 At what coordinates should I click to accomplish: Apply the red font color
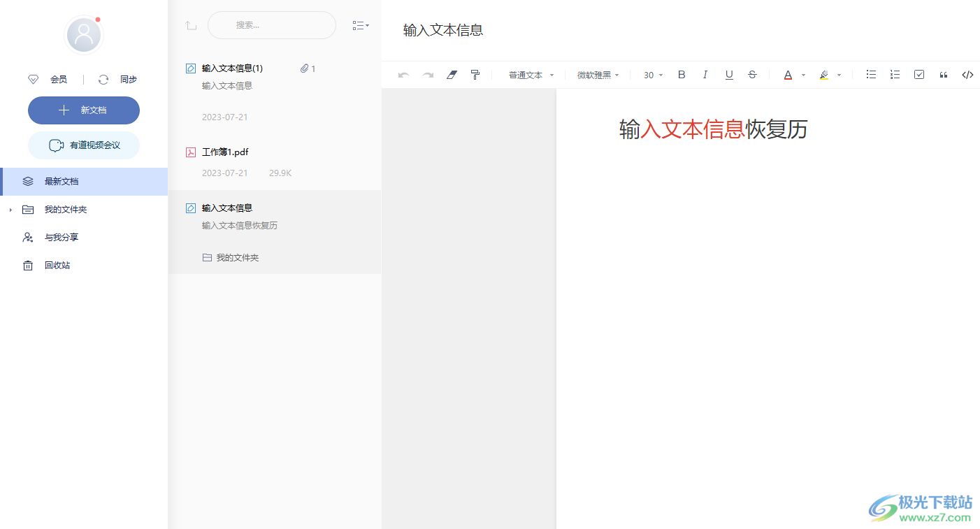point(788,75)
